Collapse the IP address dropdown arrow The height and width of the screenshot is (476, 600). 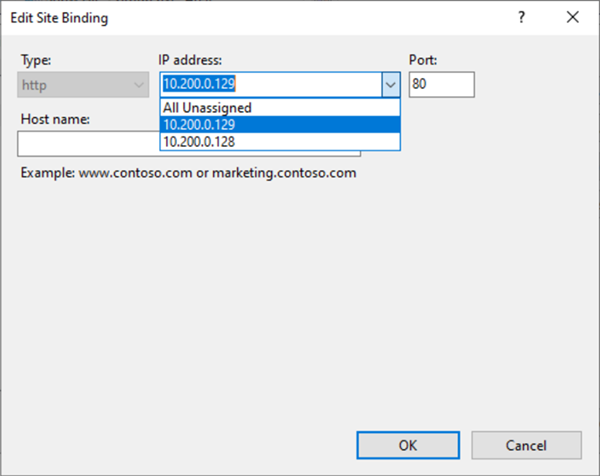click(x=390, y=85)
